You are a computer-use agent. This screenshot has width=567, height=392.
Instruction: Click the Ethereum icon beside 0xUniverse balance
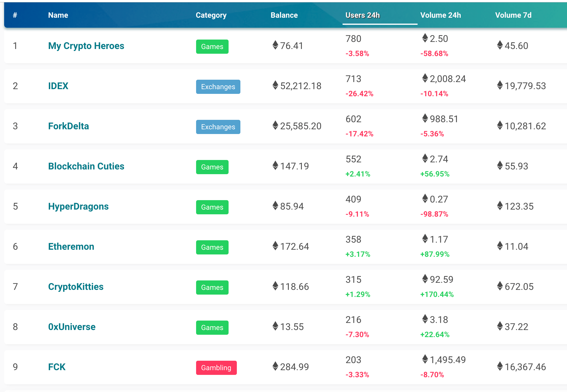coord(275,326)
